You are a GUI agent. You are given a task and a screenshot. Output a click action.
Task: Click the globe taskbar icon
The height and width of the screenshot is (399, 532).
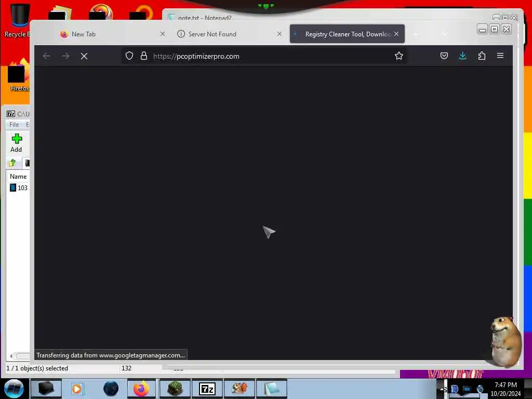click(111, 389)
